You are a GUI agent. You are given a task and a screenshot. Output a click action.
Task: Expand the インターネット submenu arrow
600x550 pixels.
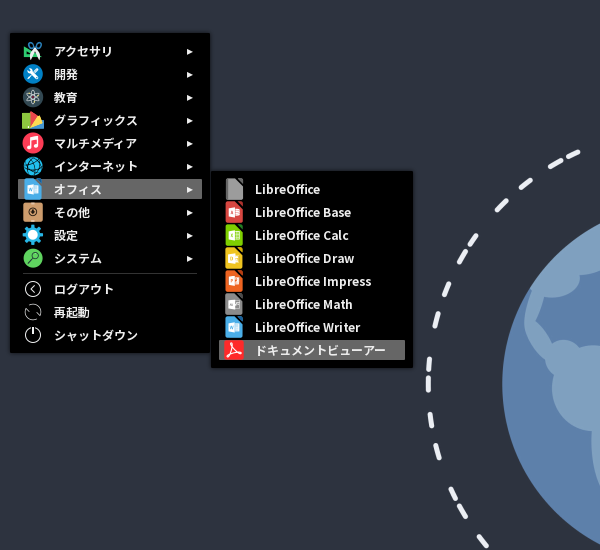point(189,166)
